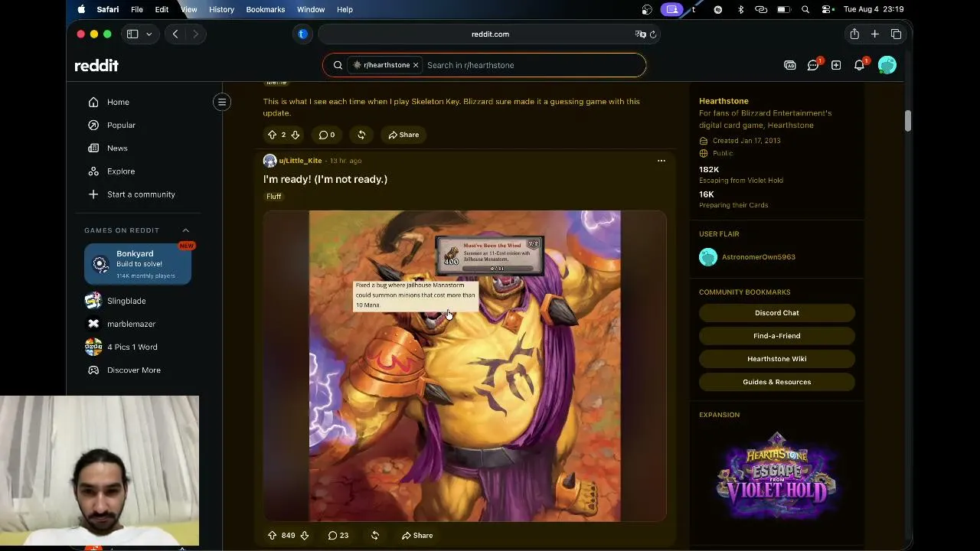The image size is (980, 551).
Task: Open the u/Little_Kite profile link
Action: (x=300, y=161)
